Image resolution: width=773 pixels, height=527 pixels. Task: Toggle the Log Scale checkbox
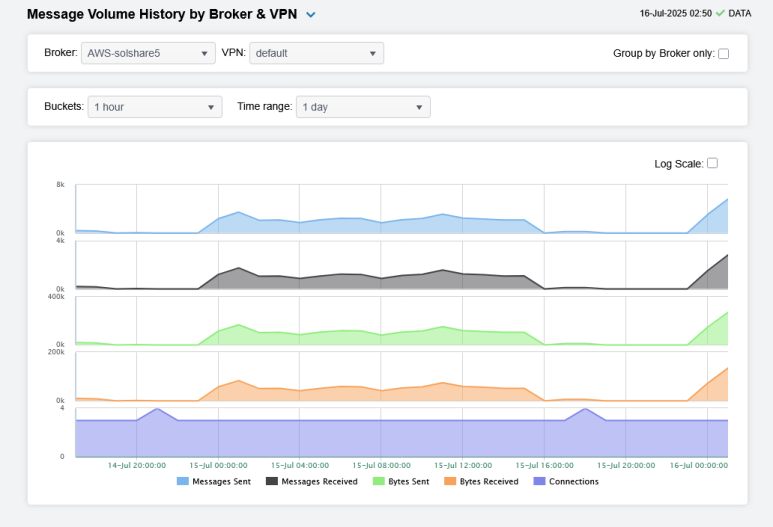click(712, 163)
